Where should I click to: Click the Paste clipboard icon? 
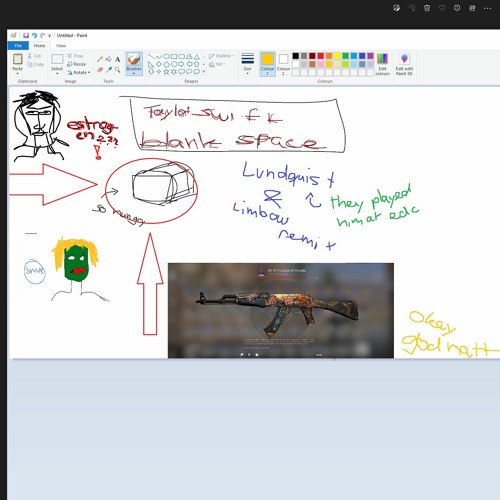click(17, 59)
